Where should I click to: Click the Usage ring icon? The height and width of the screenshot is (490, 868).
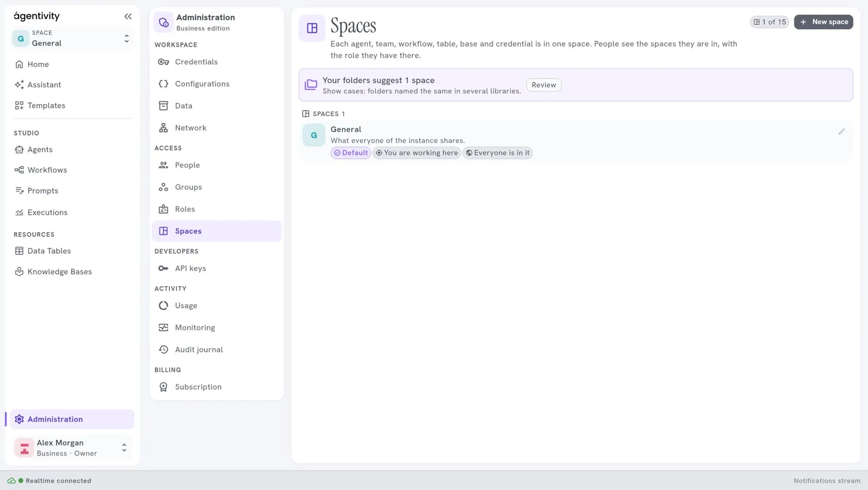pyautogui.click(x=163, y=306)
